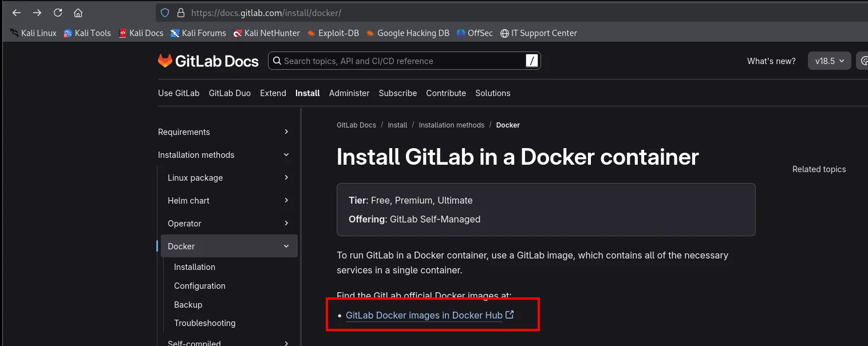The width and height of the screenshot is (868, 346).
Task: Expand the Linux package chevron
Action: [x=286, y=178]
